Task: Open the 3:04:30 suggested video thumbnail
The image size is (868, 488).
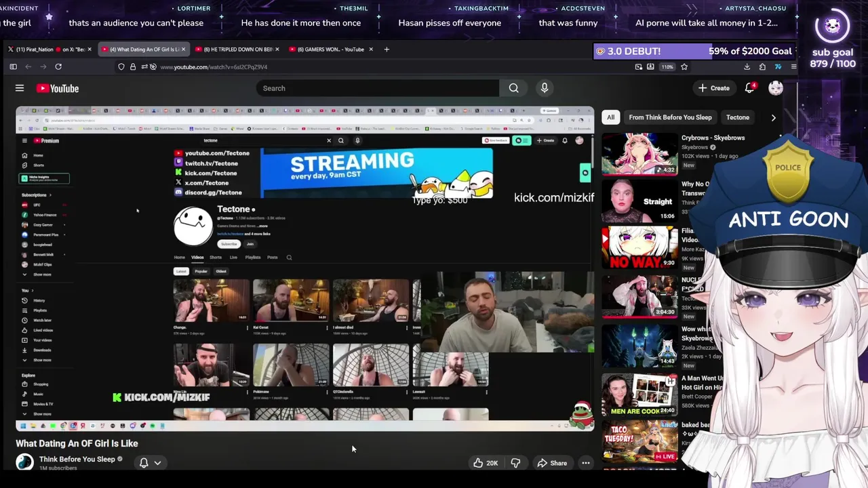Action: (639, 296)
